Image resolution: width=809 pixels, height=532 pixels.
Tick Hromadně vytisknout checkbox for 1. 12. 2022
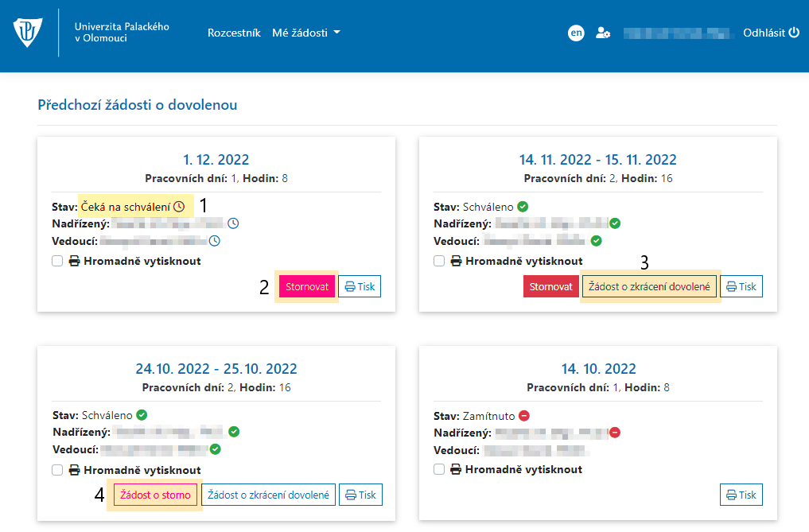57,261
